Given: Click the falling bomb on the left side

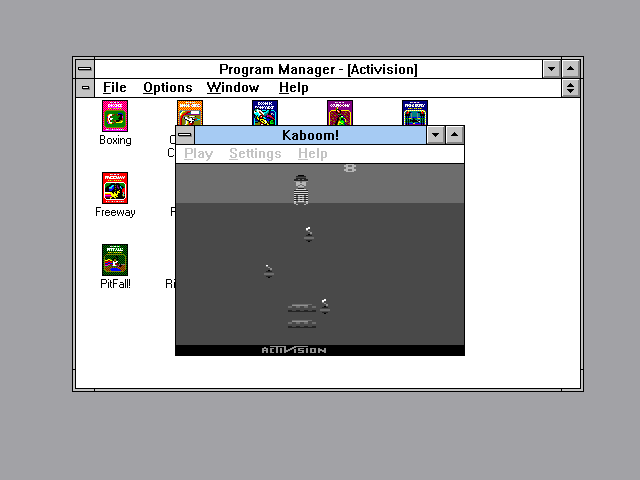Looking at the screenshot, I should tap(269, 271).
